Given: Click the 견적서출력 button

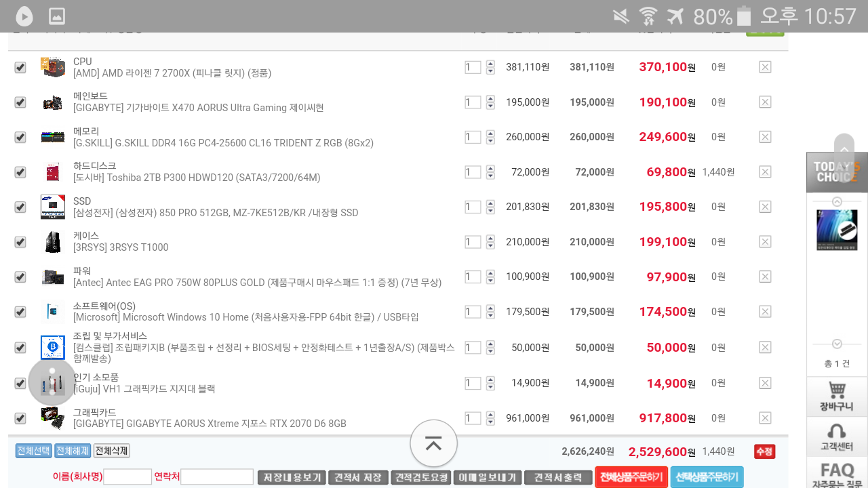Looking at the screenshot, I should click(x=558, y=477).
